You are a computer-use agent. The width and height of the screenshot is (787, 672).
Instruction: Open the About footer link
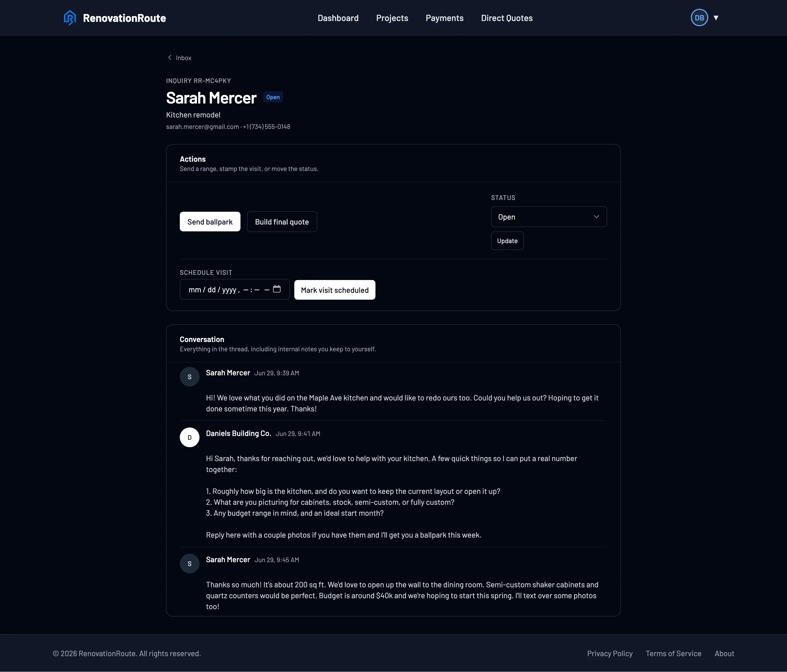coord(724,653)
